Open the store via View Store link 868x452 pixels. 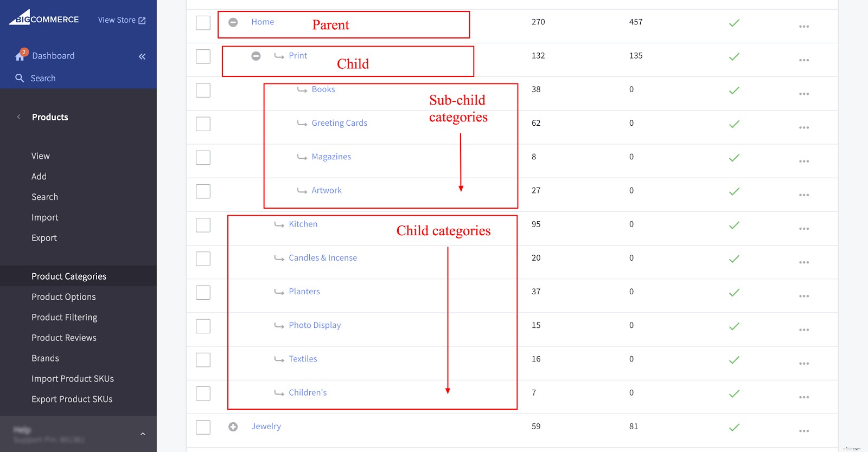tap(120, 20)
